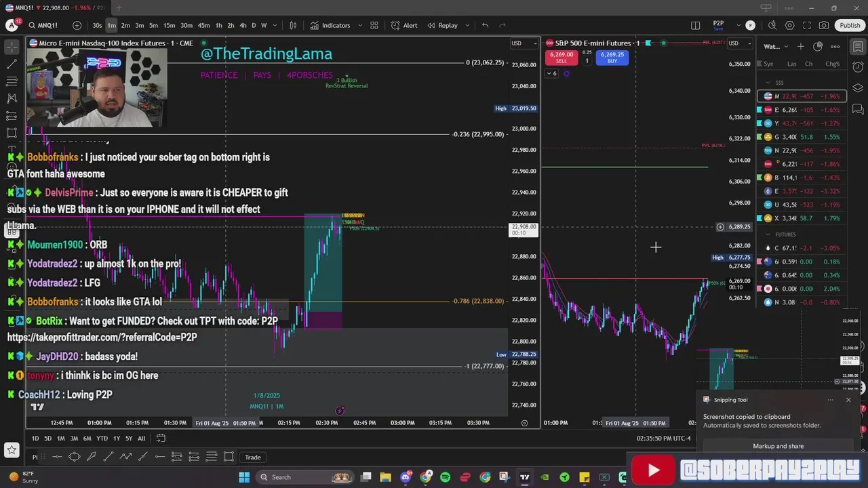Click the Nasdaq chart time axis settings gear
868x488 pixels.
524,423
